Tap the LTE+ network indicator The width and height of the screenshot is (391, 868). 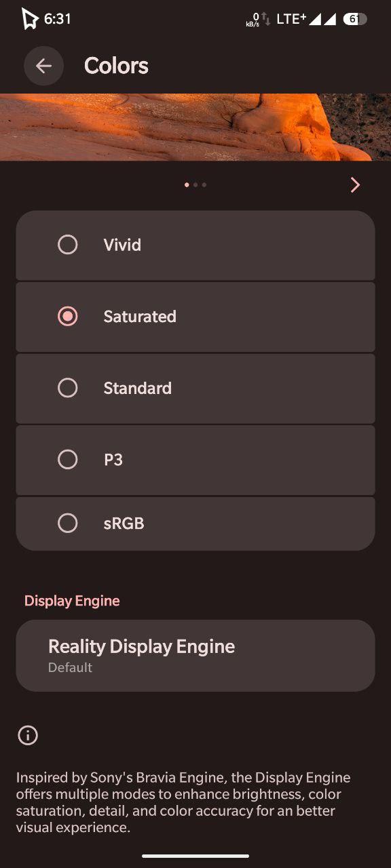(291, 19)
